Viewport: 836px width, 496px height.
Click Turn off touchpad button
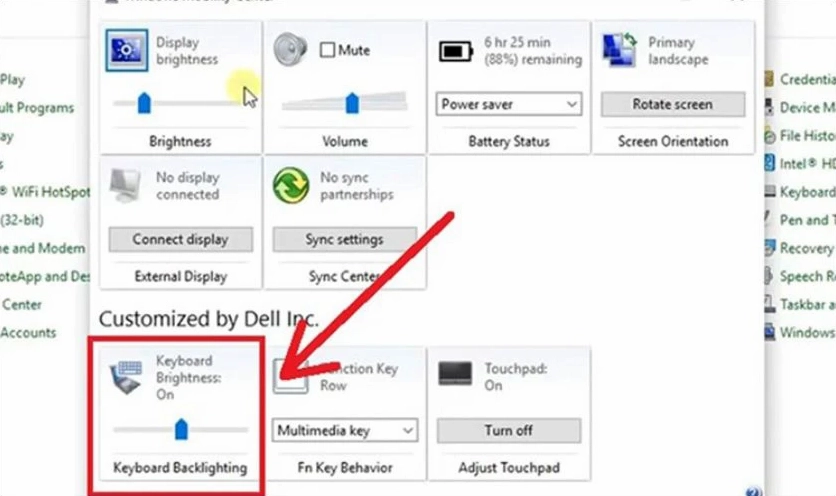point(509,430)
